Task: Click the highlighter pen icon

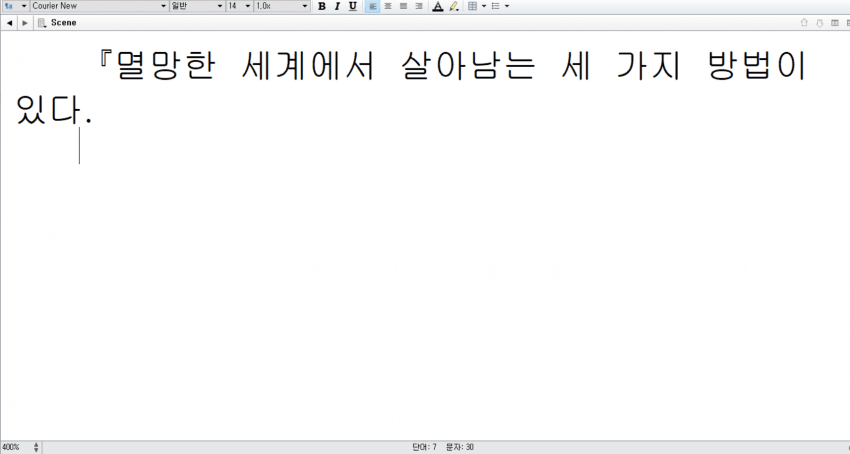Action: [454, 7]
